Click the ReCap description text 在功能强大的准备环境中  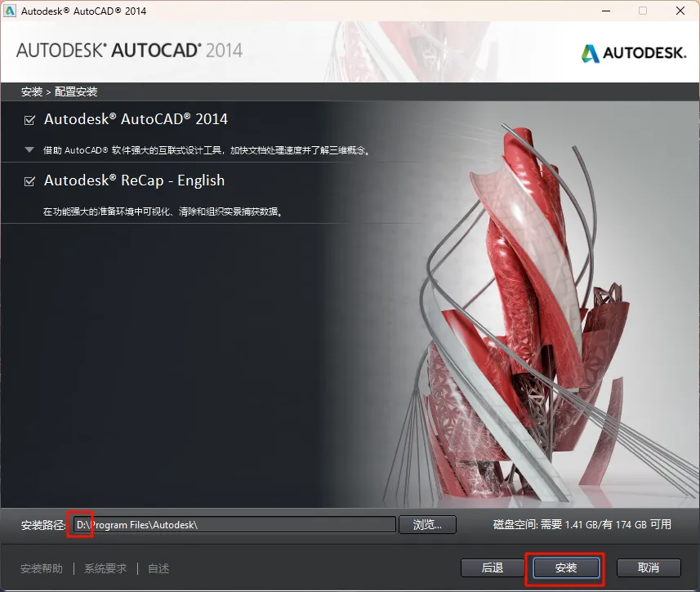[x=163, y=211]
